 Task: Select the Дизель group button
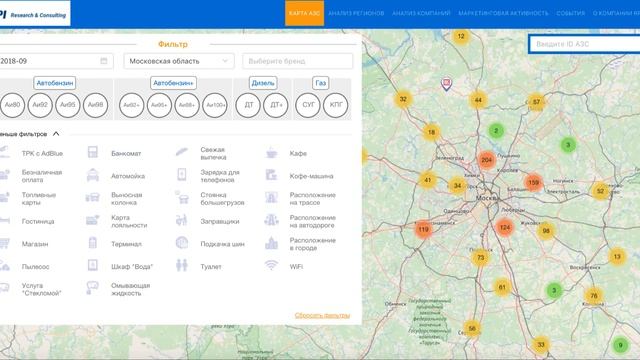263,83
